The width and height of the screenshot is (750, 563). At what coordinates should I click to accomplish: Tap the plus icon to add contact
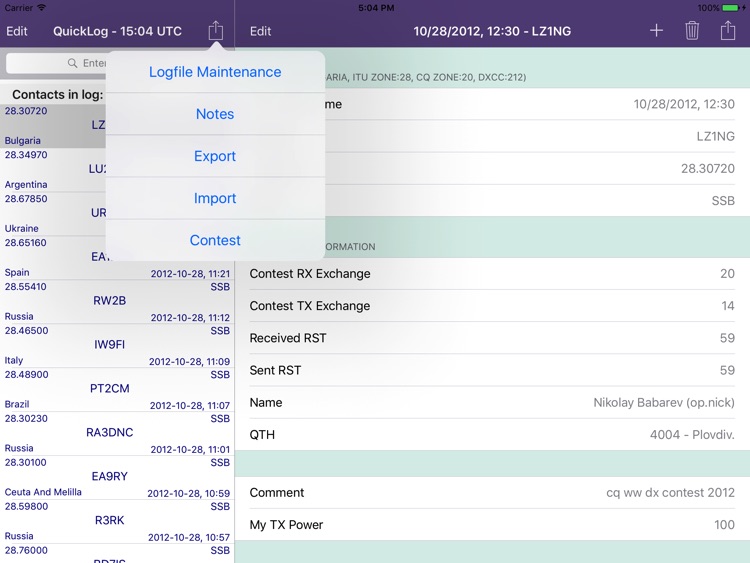(656, 31)
